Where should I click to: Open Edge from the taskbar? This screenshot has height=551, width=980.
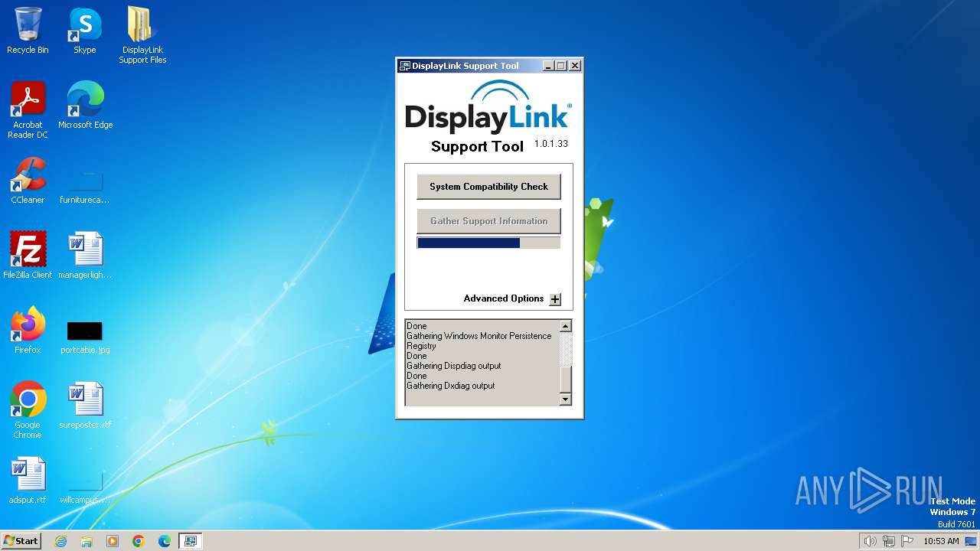(165, 541)
